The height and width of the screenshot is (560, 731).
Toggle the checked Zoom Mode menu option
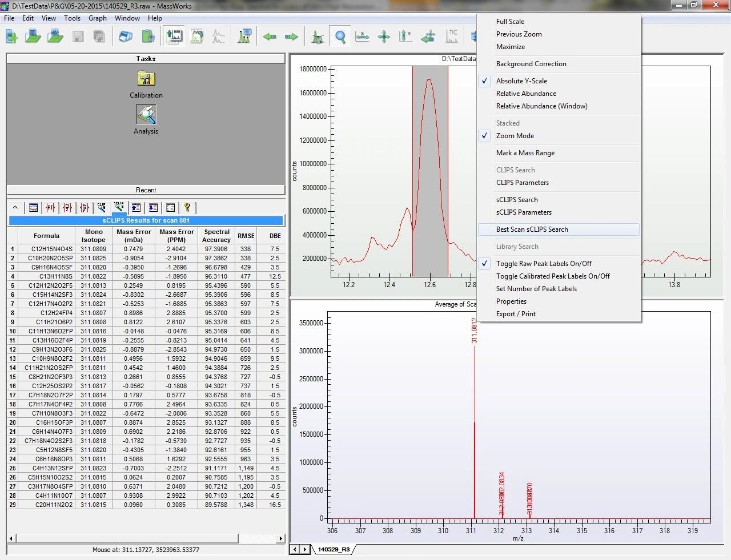(x=515, y=136)
